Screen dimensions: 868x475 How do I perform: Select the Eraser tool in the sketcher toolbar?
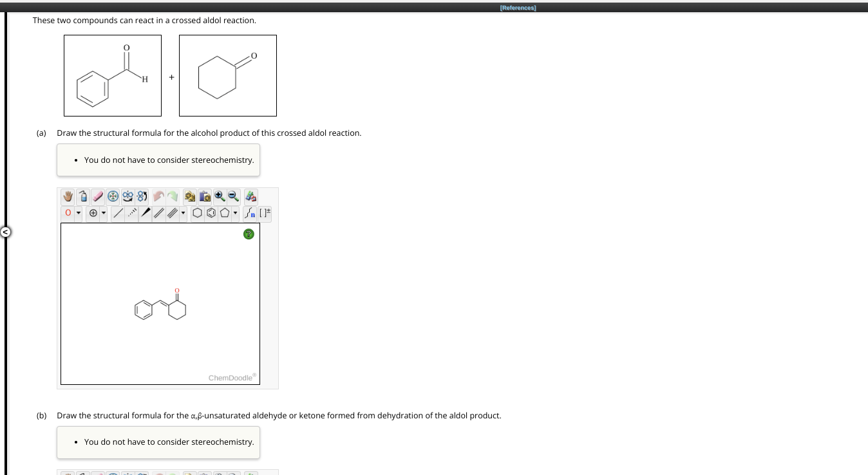click(x=97, y=196)
